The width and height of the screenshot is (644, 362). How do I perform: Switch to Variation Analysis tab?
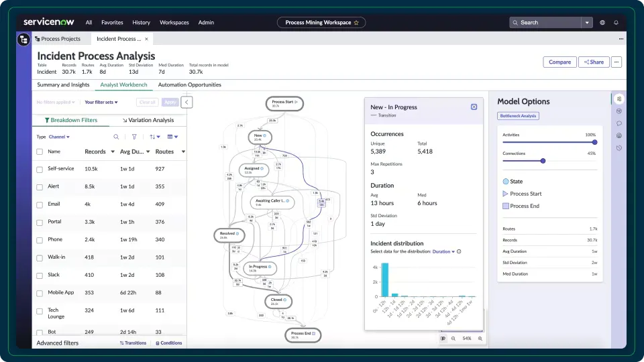coord(148,120)
